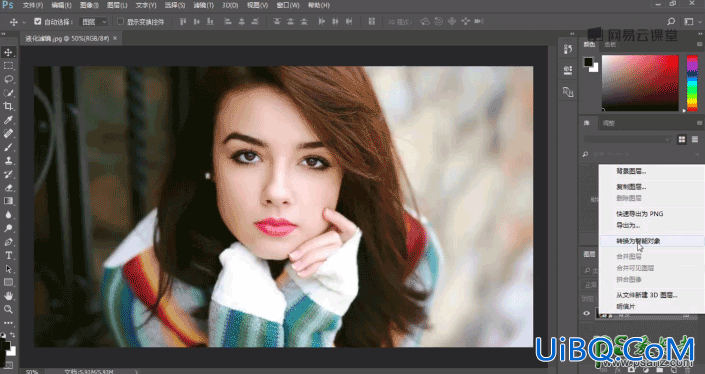Viewport: 705px width, 374px height.
Task: Open the Properties panel icon in dock
Action: click(568, 70)
